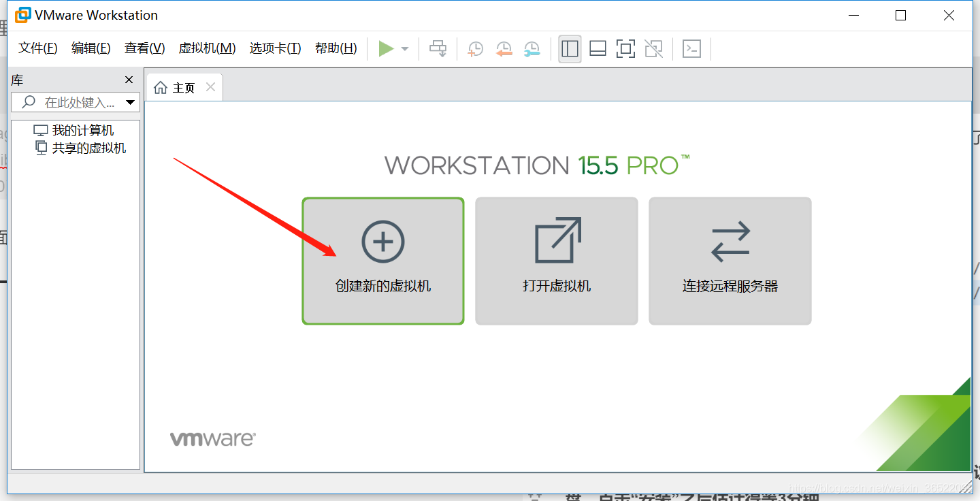Toggle the library sidebar view icon

(570, 48)
